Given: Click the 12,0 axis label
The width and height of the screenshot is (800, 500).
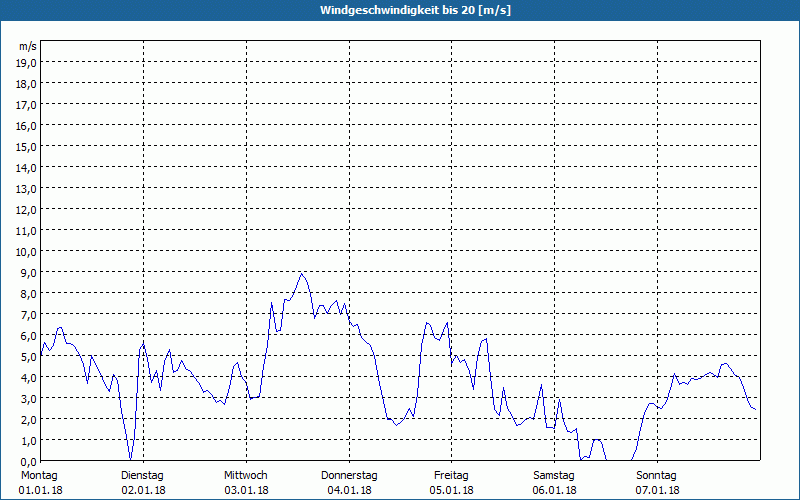Looking at the screenshot, I should (26, 210).
